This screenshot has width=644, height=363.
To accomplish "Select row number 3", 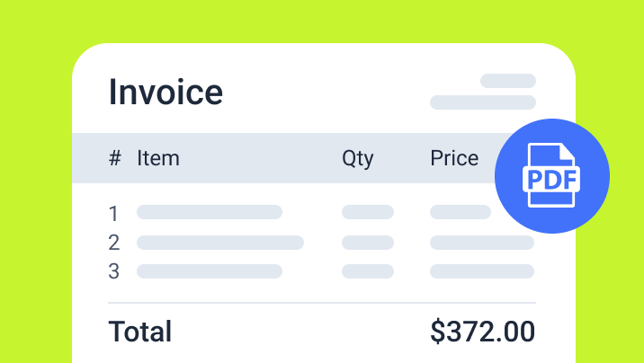I will pyautogui.click(x=113, y=271).
